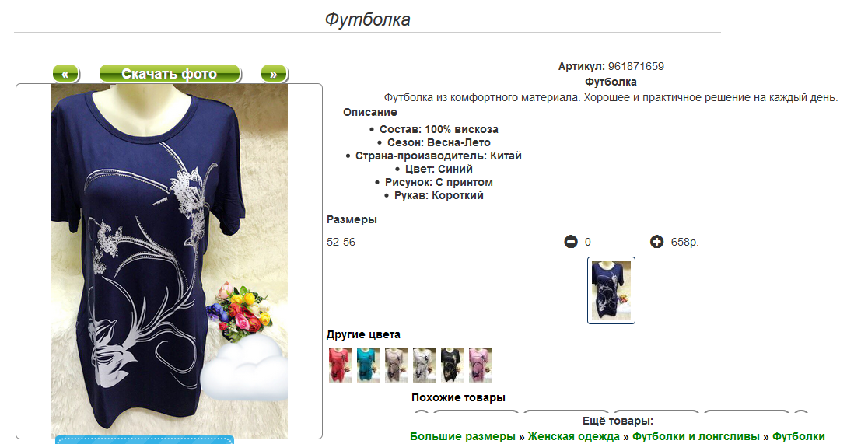
Task: Choose the black t-shirt color variant
Action: [452, 365]
